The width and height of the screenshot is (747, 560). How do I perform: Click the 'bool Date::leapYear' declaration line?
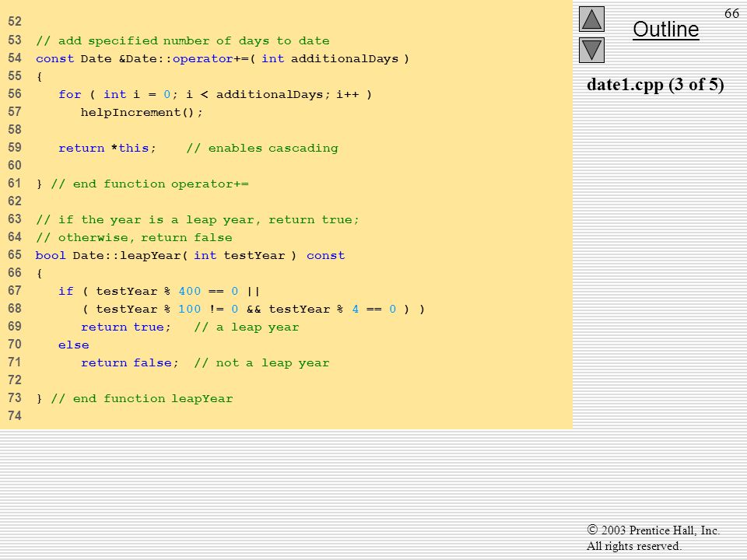tap(190, 255)
